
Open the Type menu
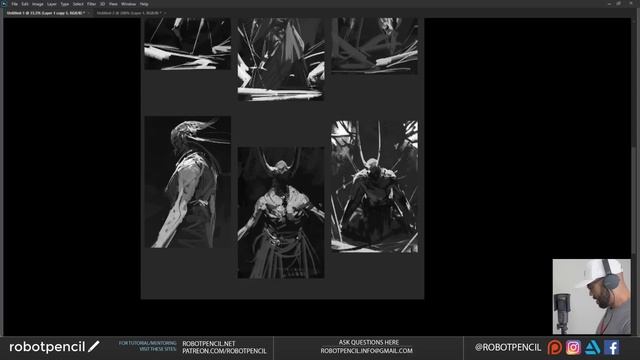coord(65,4)
